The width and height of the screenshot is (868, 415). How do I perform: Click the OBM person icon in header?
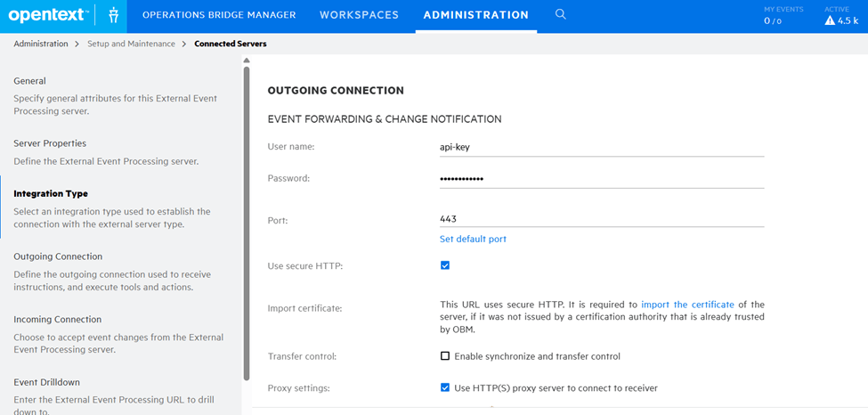tap(112, 15)
